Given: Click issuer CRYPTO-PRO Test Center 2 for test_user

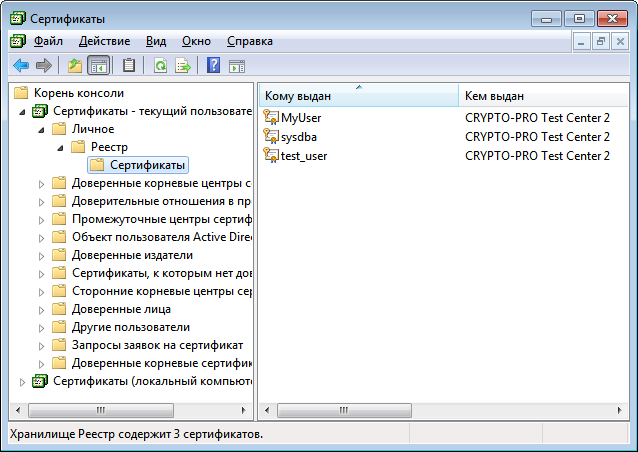Looking at the screenshot, I should point(537,155).
